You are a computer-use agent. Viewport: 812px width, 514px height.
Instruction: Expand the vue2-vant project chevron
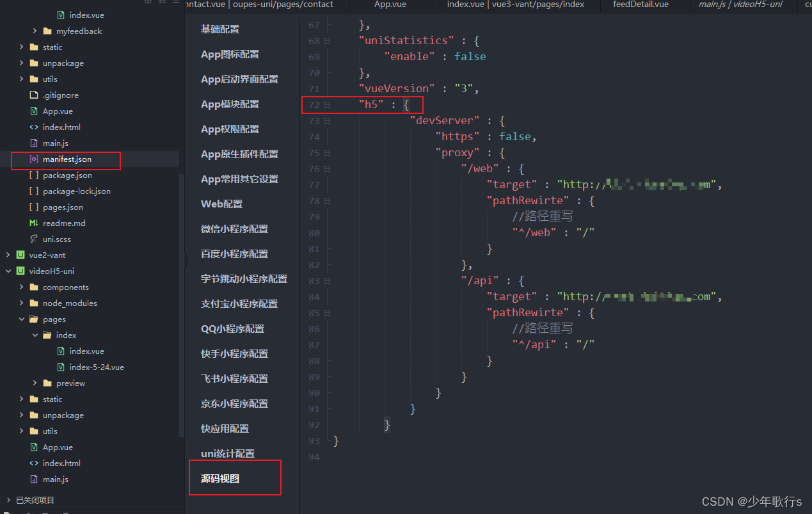[x=8, y=255]
